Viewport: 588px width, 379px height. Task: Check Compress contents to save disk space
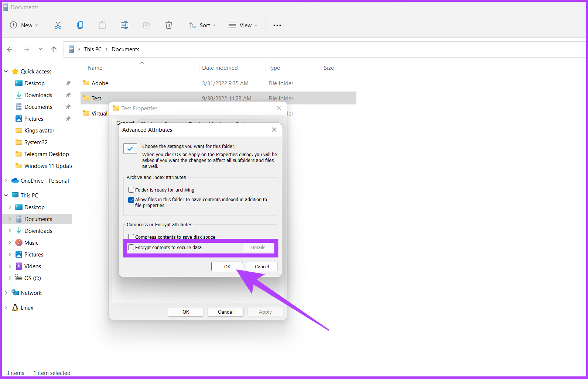click(131, 237)
